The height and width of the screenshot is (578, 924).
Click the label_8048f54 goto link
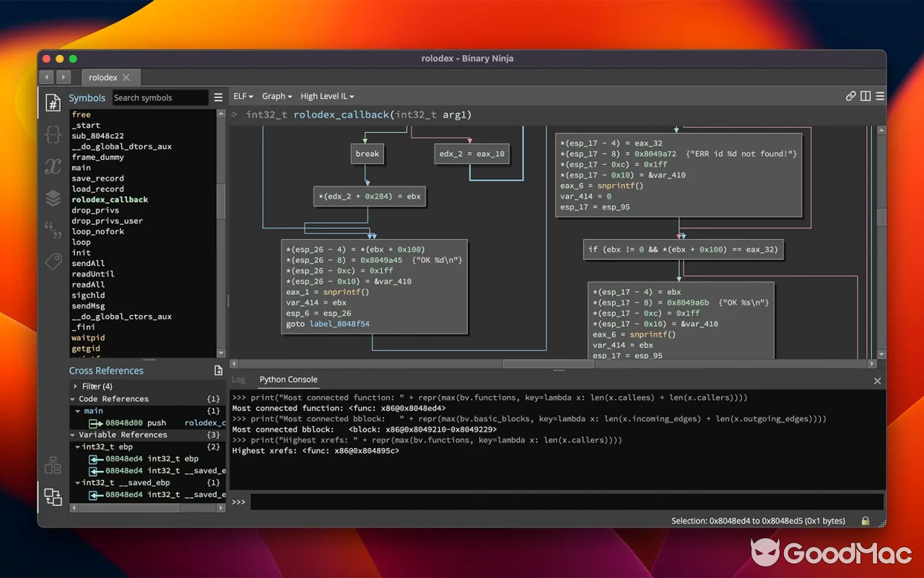[339, 324]
